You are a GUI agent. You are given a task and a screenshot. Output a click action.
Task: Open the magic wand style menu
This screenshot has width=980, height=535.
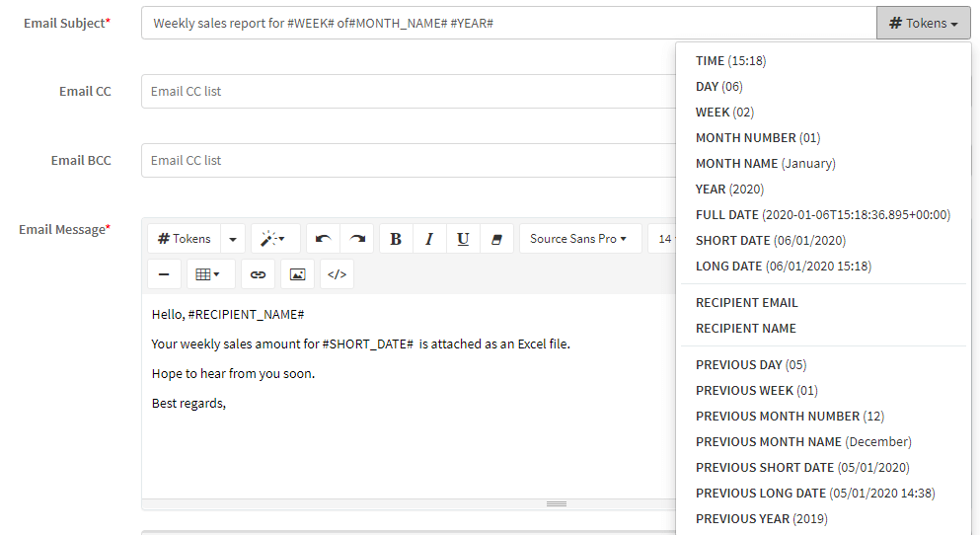coord(274,239)
